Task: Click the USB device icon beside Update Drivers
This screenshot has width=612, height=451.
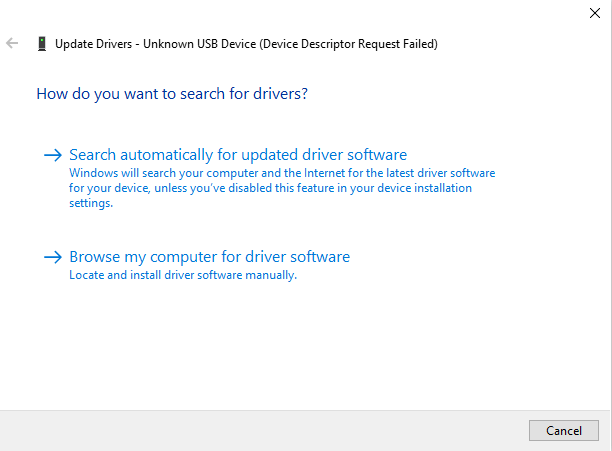Action: [x=41, y=44]
